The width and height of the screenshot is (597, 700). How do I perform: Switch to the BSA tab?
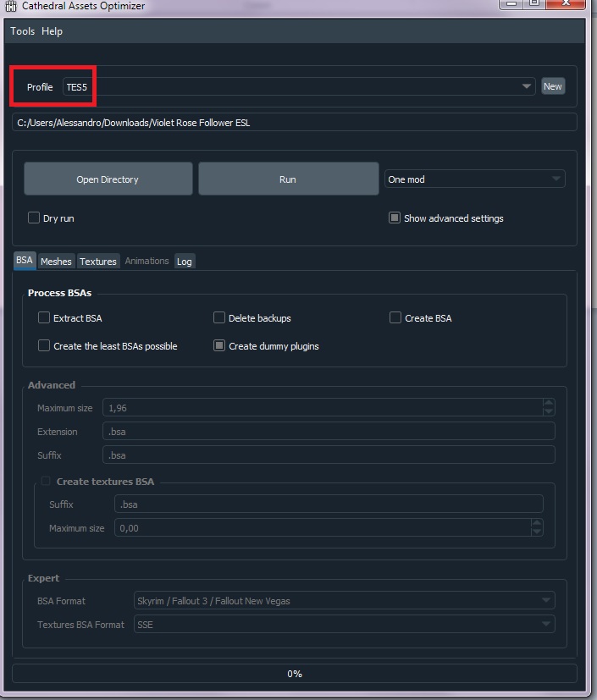click(25, 260)
